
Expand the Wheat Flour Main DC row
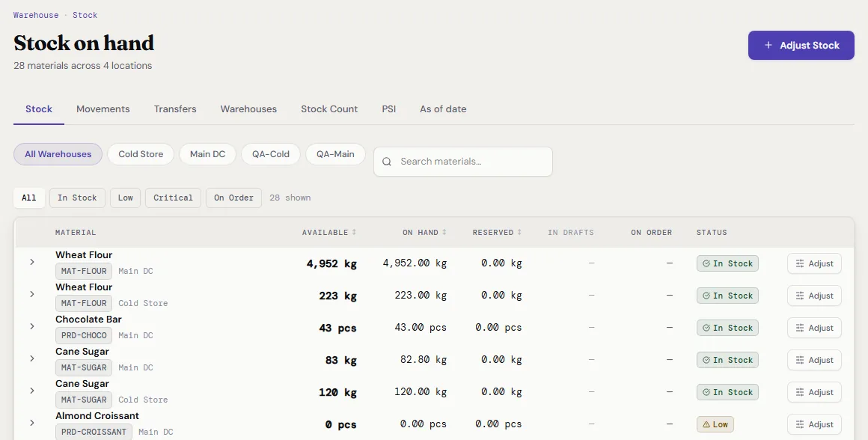[32, 262]
